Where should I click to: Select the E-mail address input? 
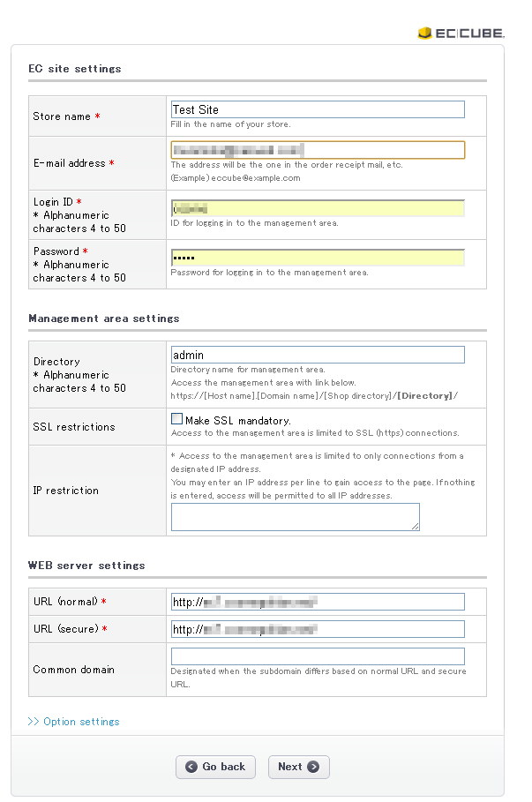point(318,150)
